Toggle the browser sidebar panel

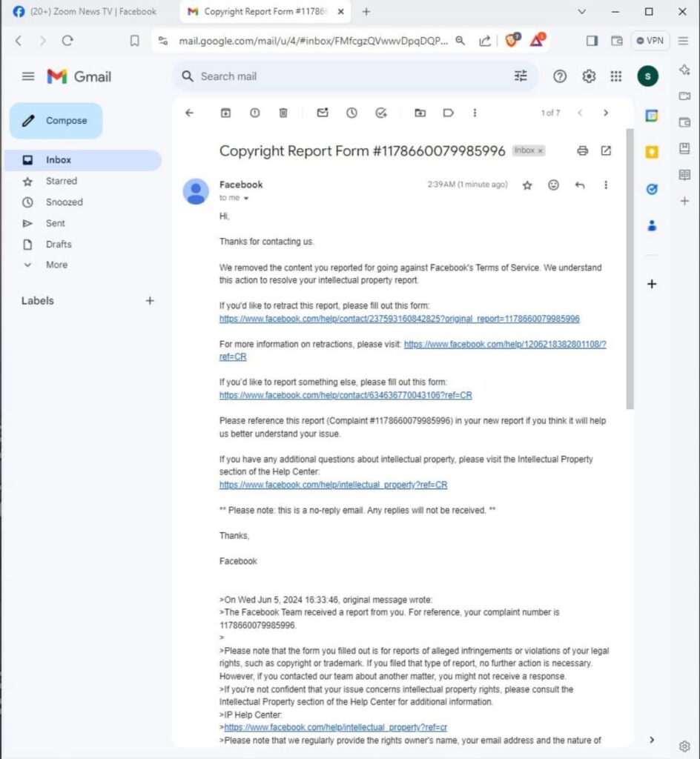pos(592,41)
